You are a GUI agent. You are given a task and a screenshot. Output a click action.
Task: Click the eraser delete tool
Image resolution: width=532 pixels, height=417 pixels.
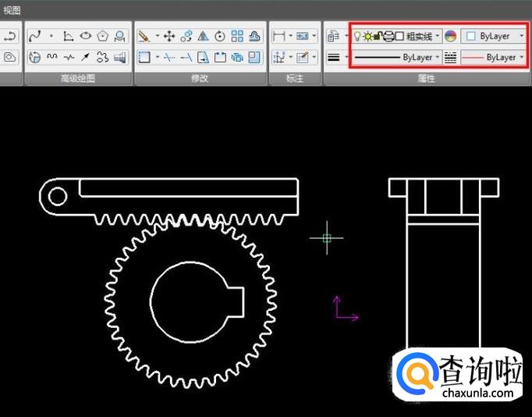point(144,36)
